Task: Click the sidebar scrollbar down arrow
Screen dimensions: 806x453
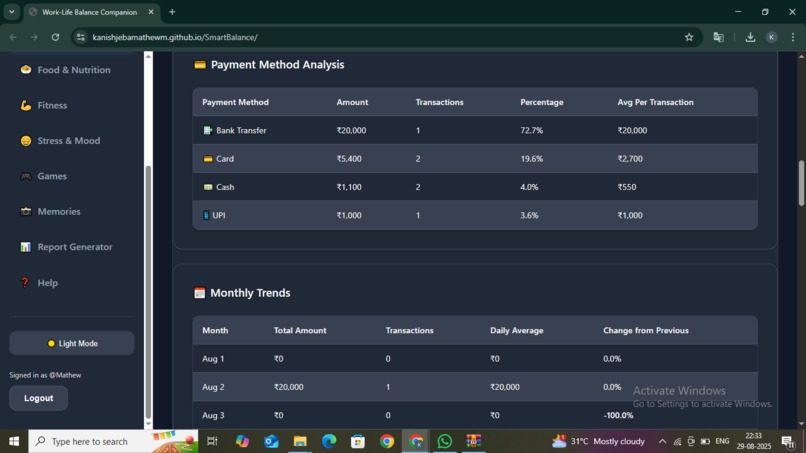Action: [149, 424]
